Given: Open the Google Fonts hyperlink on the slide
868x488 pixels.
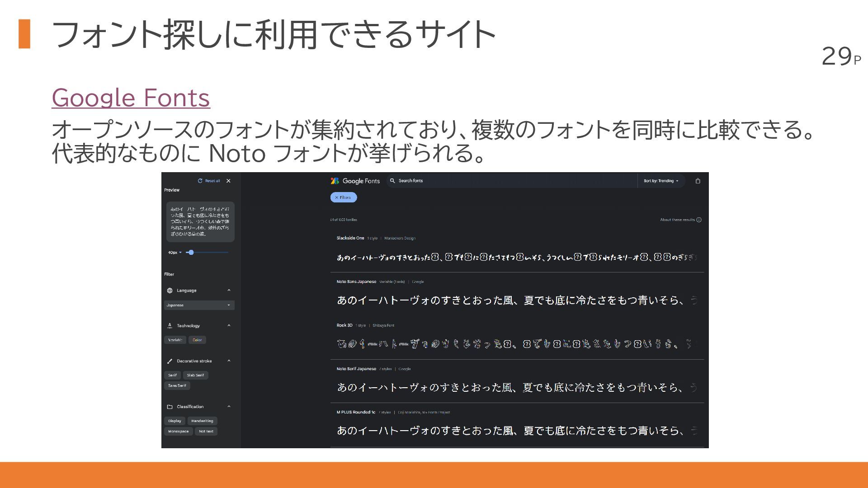Looking at the screenshot, I should point(131,98).
